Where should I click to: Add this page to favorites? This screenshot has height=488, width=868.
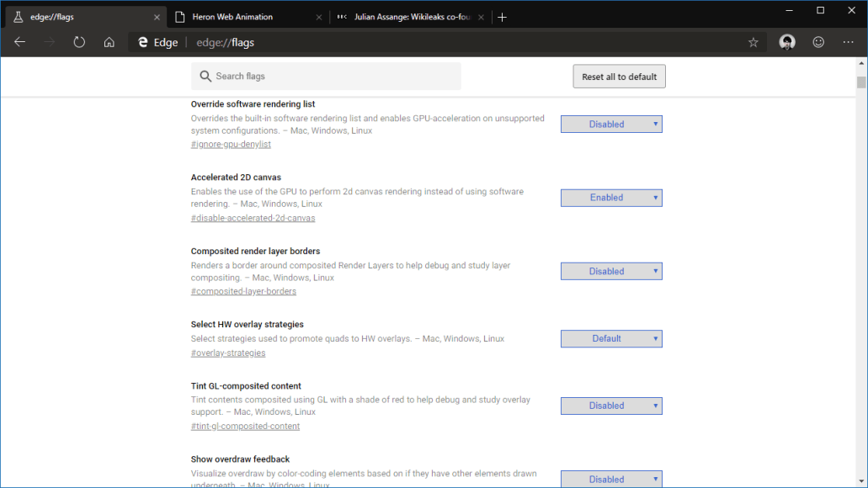(753, 42)
